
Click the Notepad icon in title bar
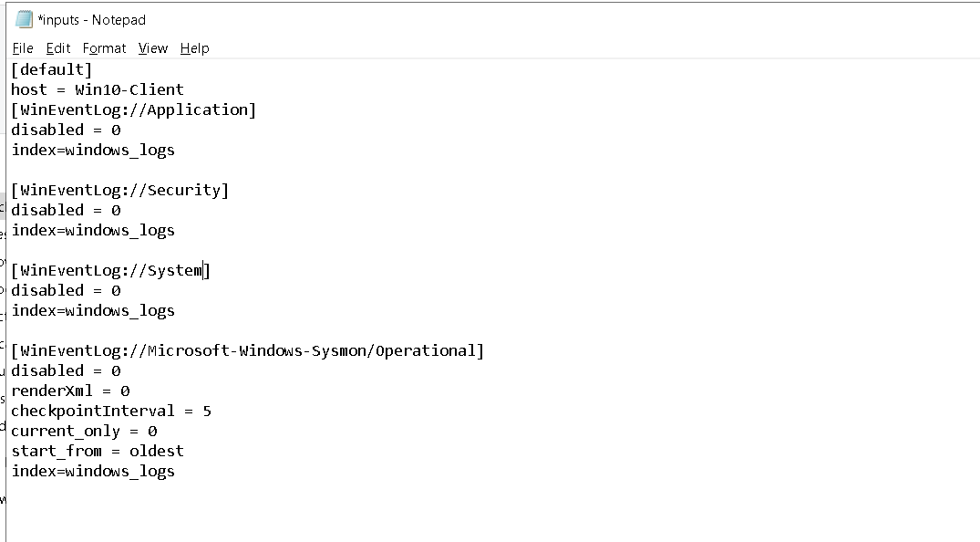(25, 19)
